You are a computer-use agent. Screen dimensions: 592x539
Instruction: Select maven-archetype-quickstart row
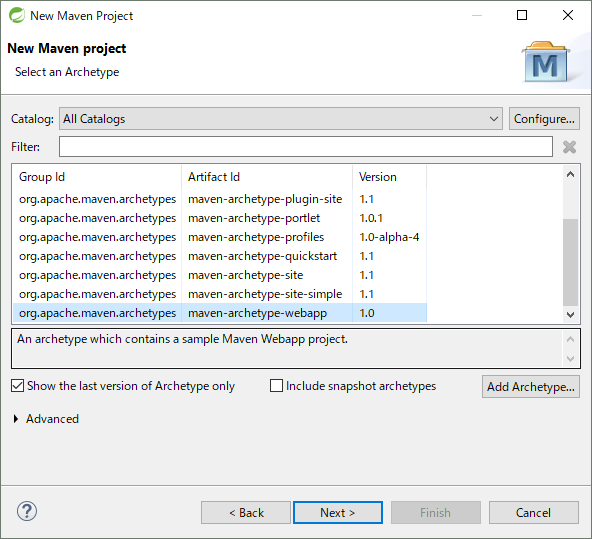[x=220, y=256]
